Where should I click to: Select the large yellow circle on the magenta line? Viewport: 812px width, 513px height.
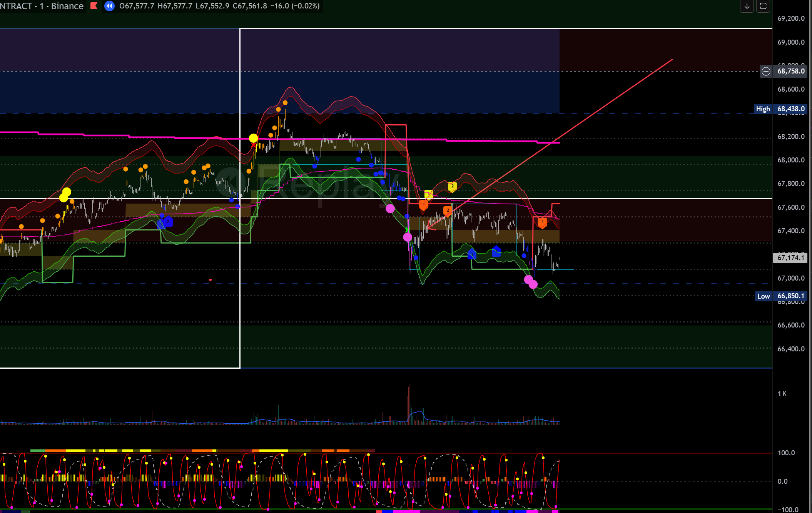tap(253, 138)
